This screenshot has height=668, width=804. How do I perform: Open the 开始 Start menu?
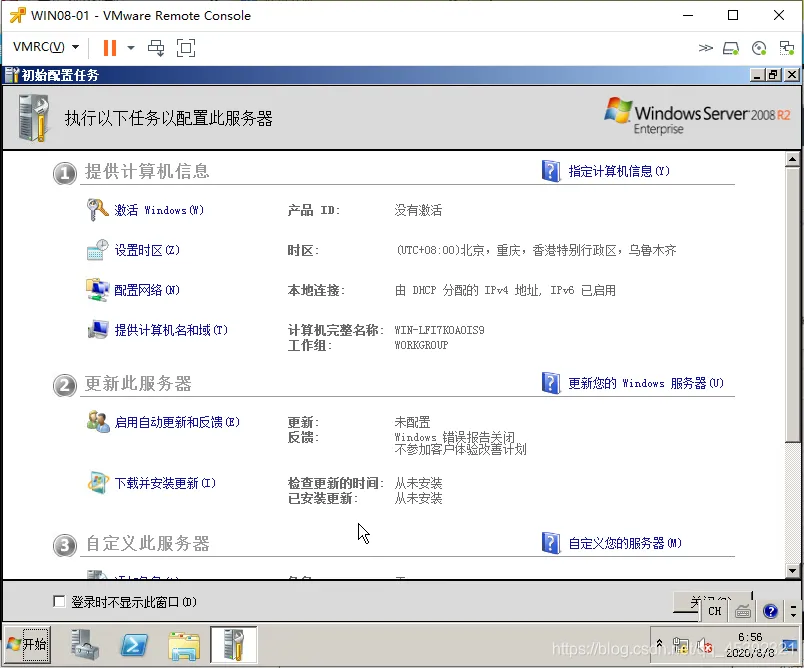(28, 644)
